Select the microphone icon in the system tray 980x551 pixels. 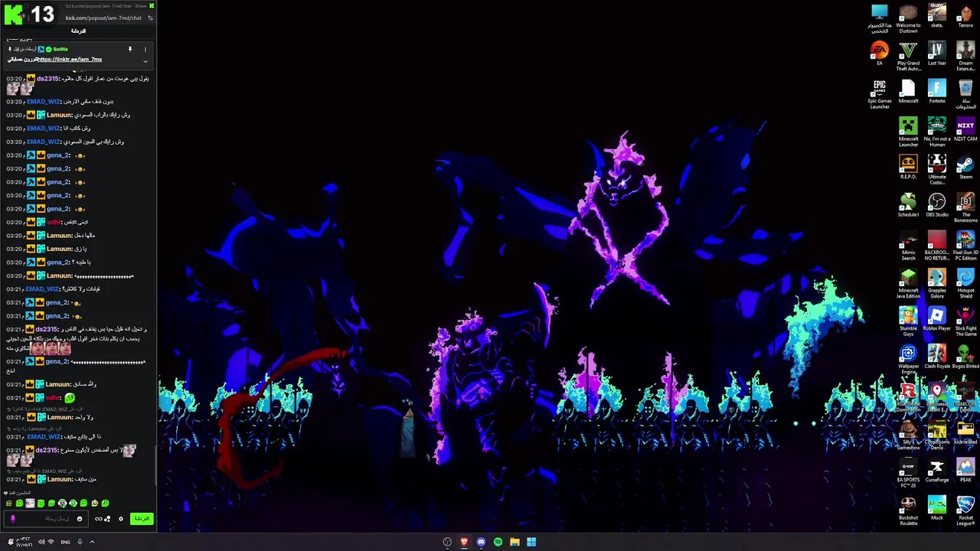(x=80, y=542)
